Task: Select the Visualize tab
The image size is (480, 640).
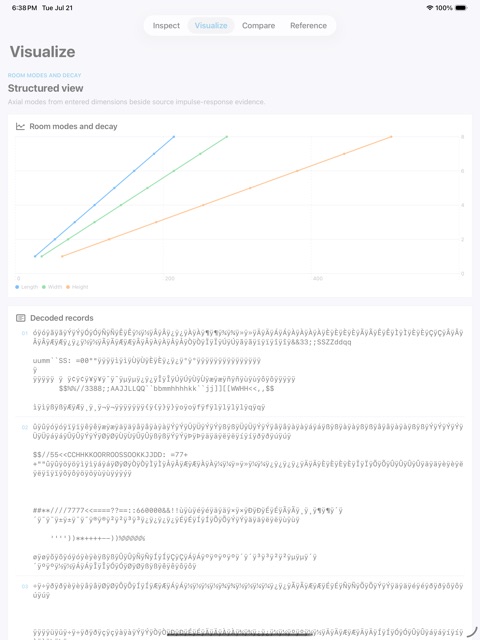Action: click(x=211, y=25)
